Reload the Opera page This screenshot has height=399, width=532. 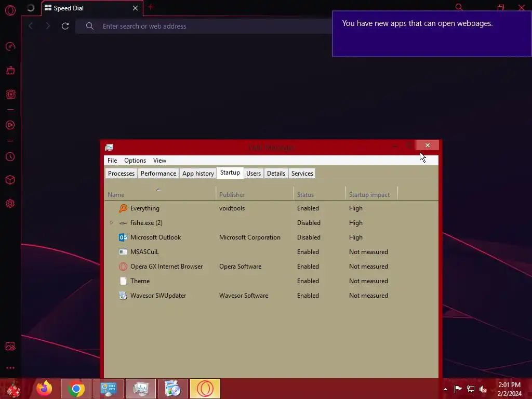(x=65, y=26)
